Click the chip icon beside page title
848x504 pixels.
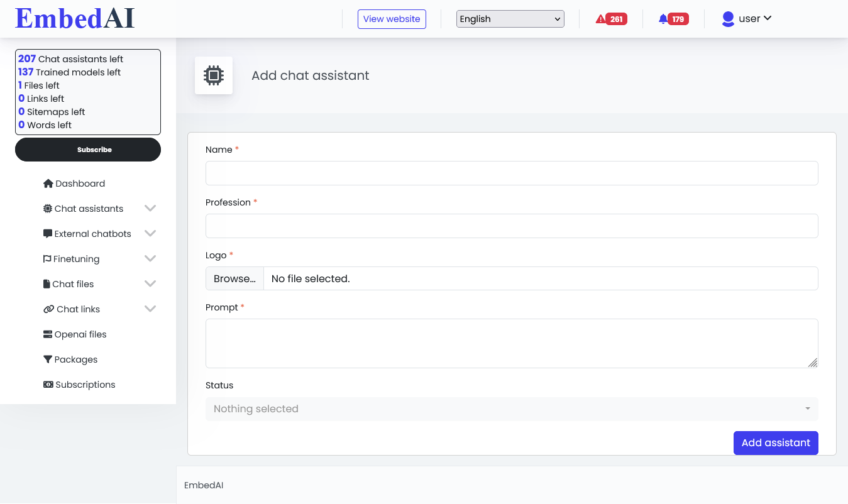point(214,75)
